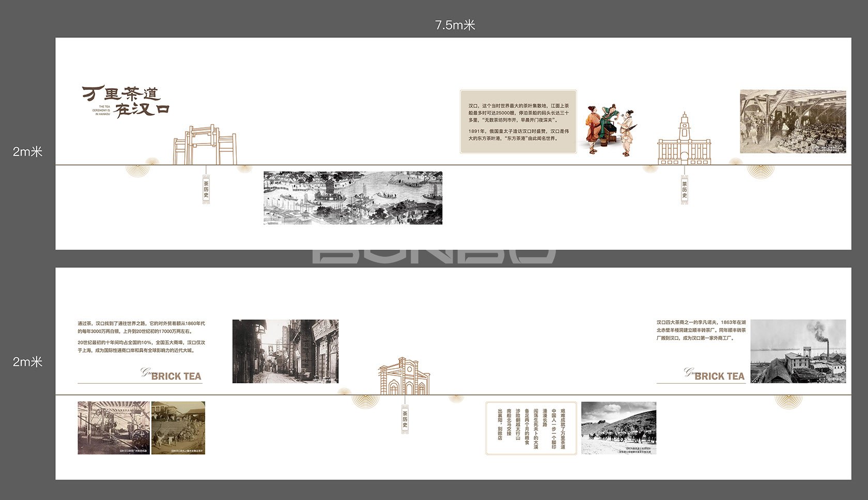This screenshot has height=500, width=868.
Task: Select the 茶历史 tag below the church drawing
Action: [x=405, y=419]
